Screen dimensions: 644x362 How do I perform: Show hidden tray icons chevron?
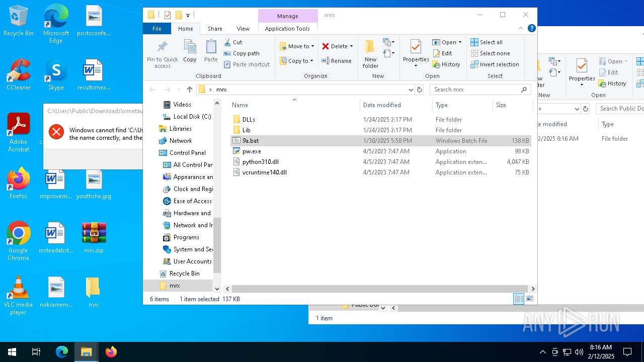pyautogui.click(x=542, y=352)
